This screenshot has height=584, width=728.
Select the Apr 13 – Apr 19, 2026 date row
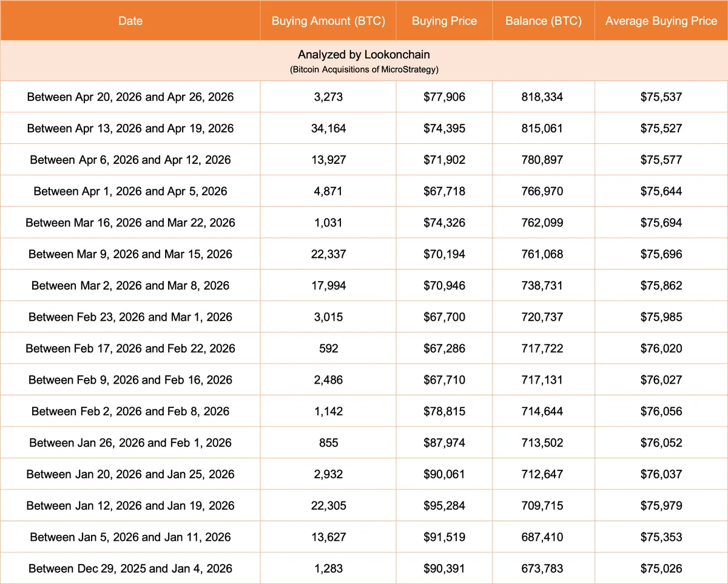pyautogui.click(x=130, y=128)
